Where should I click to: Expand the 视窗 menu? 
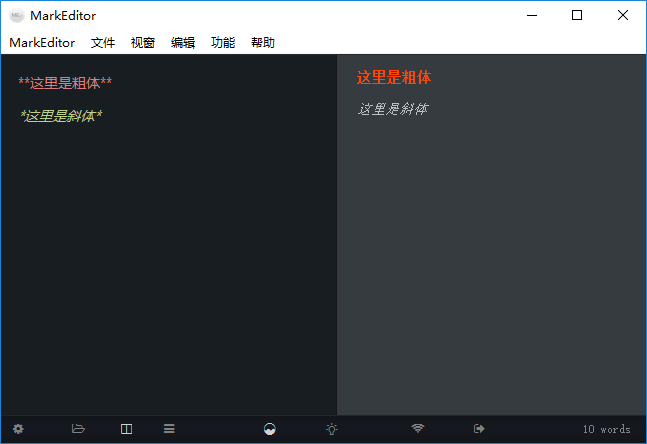143,43
